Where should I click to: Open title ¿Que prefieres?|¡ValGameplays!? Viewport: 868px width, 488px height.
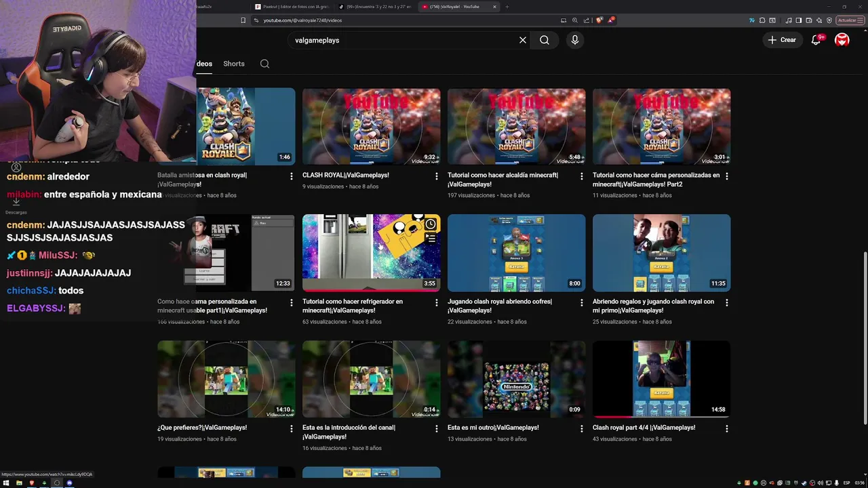coord(202,428)
